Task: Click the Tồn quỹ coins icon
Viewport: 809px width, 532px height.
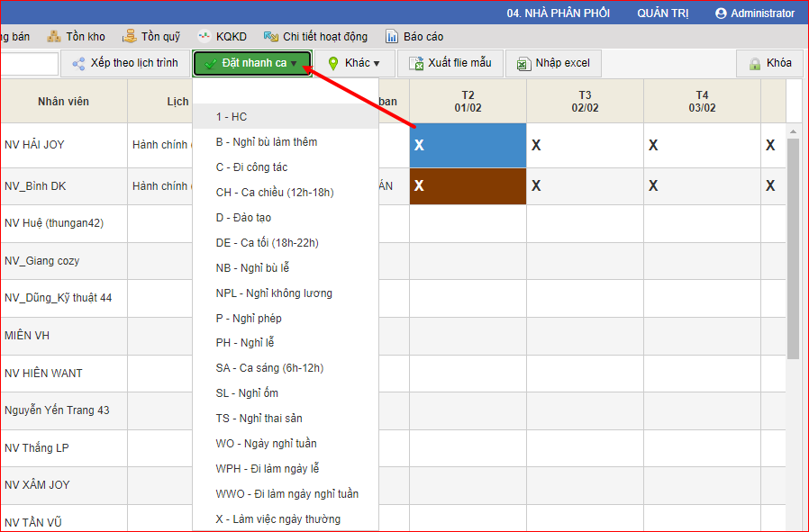Action: [129, 37]
